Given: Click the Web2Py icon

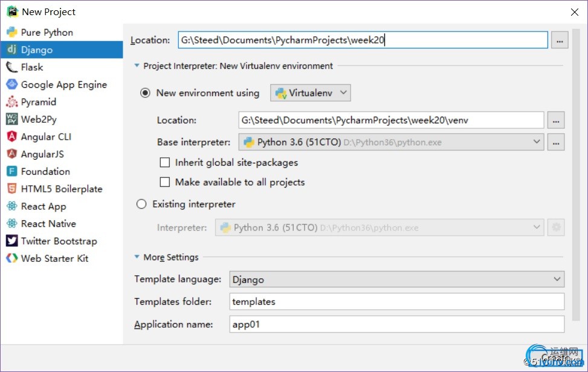Looking at the screenshot, I should pos(12,119).
